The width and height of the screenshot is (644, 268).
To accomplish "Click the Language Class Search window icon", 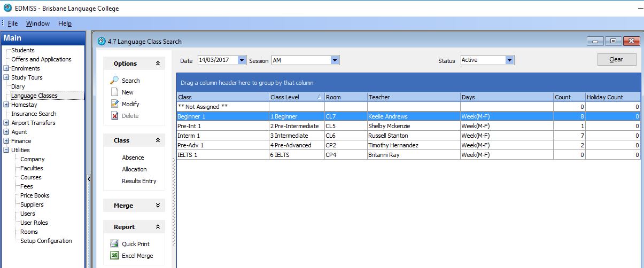I will pos(102,41).
